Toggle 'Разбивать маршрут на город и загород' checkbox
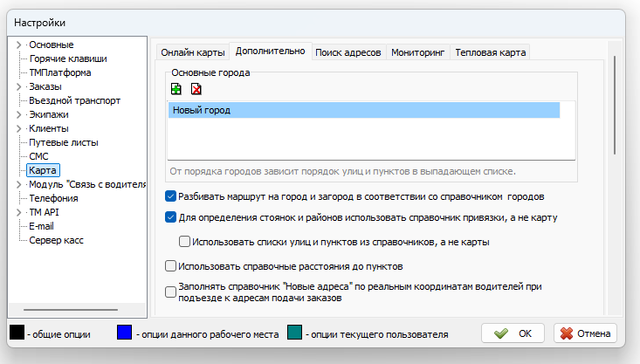640x364 pixels. point(170,196)
